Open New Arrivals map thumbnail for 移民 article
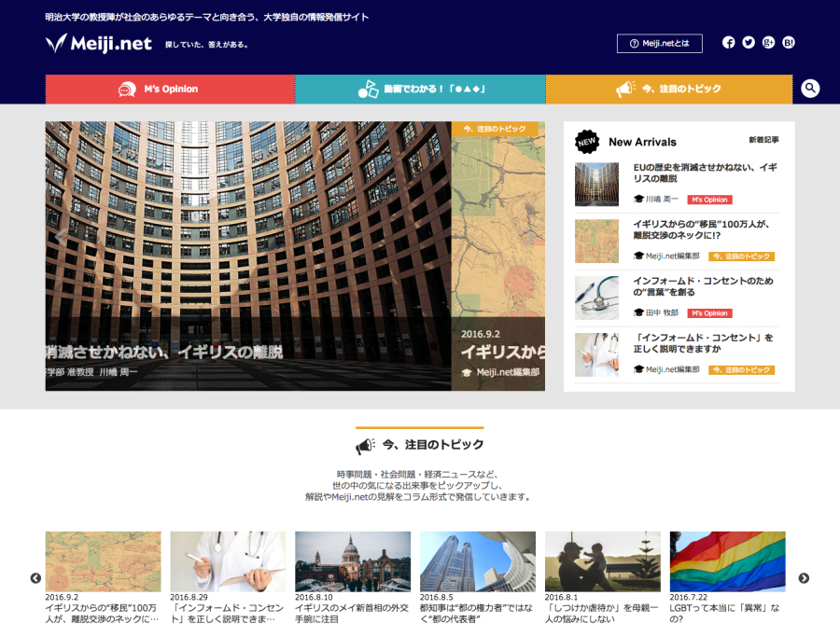The width and height of the screenshot is (840, 637). pos(596,241)
